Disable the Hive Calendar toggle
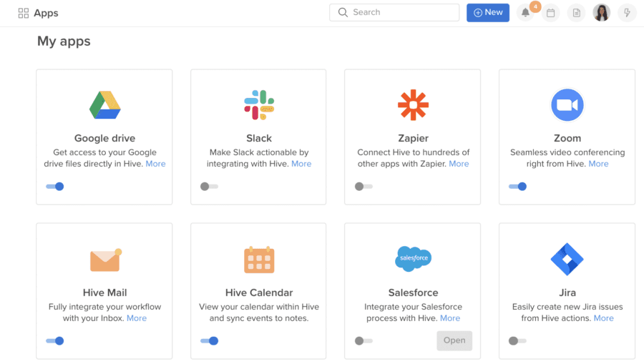This screenshot has width=644, height=364. 209,340
